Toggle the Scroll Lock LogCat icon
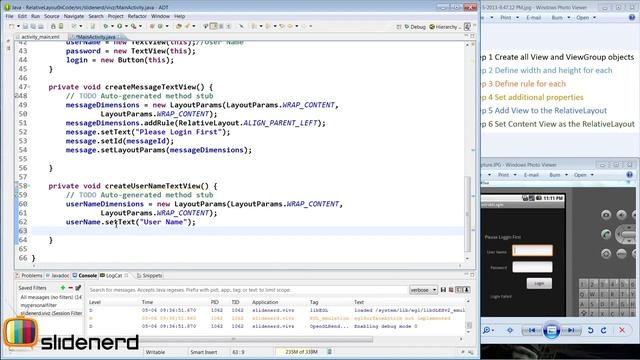640x360 pixels. [x=467, y=290]
